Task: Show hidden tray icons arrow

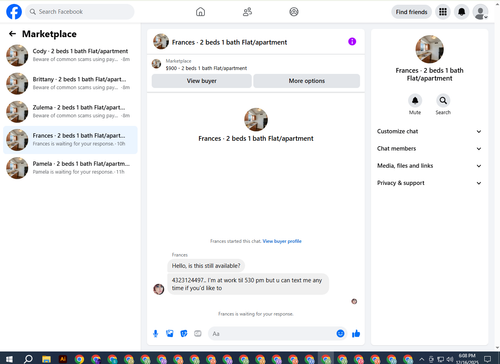Action: 422,359
